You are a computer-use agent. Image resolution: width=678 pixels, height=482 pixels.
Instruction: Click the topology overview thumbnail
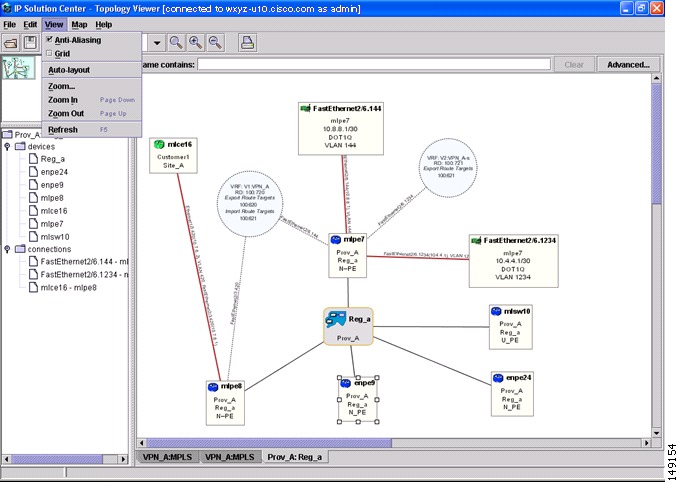coord(18,68)
